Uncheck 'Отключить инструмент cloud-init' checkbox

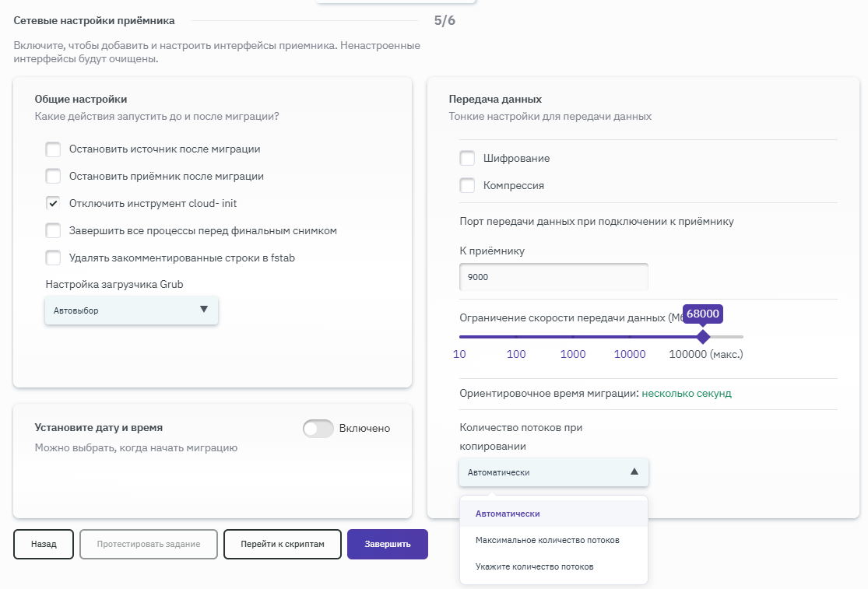[53, 204]
